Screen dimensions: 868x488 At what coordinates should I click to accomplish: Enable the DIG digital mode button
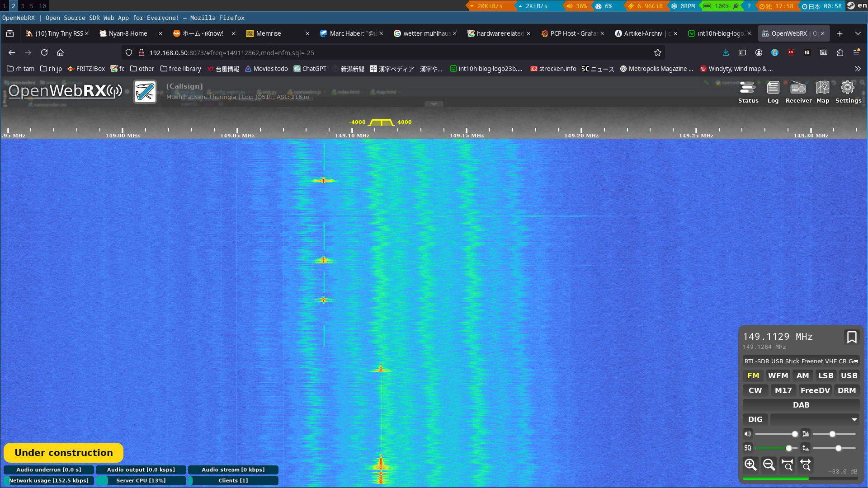click(755, 419)
